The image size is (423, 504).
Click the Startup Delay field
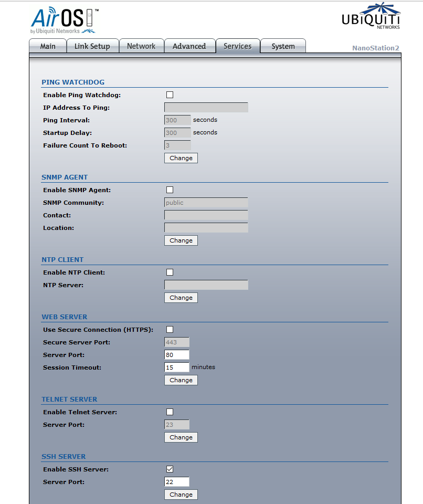pyautogui.click(x=177, y=132)
